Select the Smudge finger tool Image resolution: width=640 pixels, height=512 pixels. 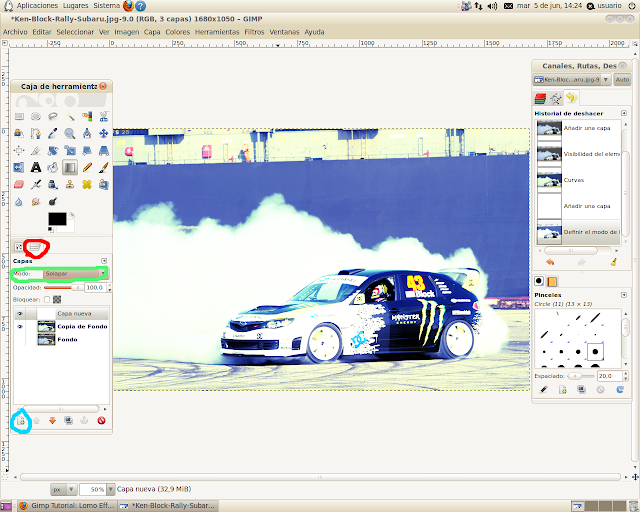36,202
